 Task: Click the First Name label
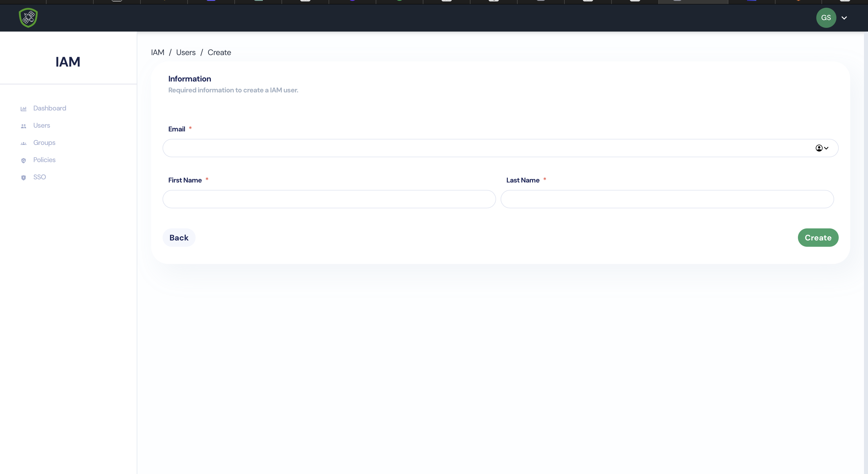click(x=185, y=180)
